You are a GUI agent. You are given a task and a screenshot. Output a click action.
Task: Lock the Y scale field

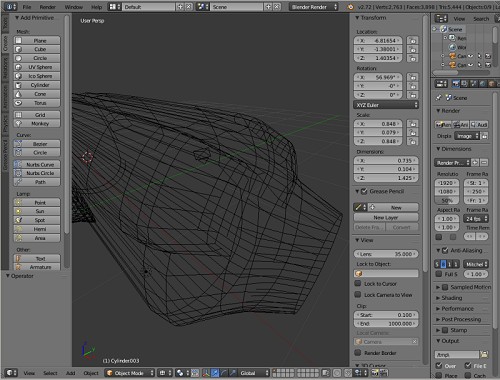[413, 132]
